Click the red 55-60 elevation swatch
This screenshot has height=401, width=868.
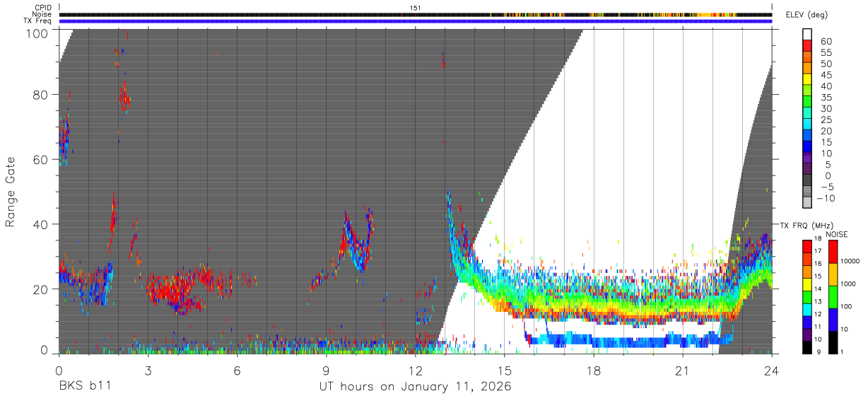coord(807,47)
